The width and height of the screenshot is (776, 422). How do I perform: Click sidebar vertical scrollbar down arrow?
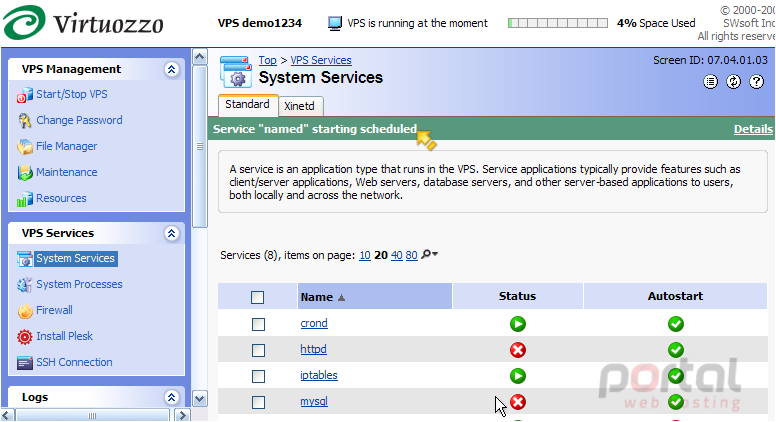pyautogui.click(x=199, y=399)
